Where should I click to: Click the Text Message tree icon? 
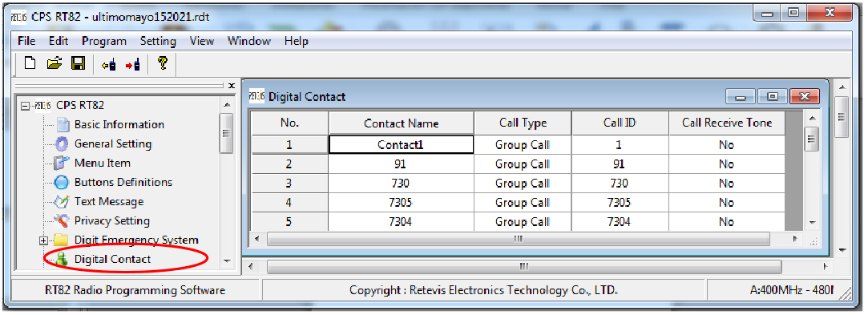[62, 201]
